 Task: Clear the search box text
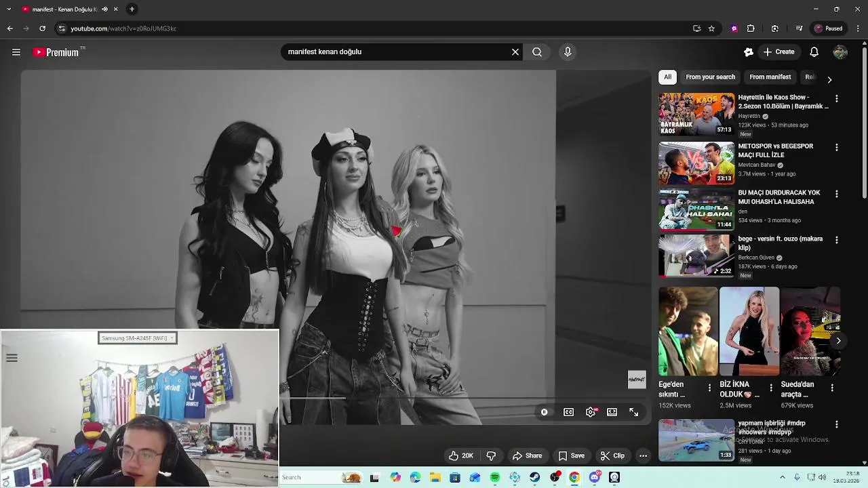(515, 52)
